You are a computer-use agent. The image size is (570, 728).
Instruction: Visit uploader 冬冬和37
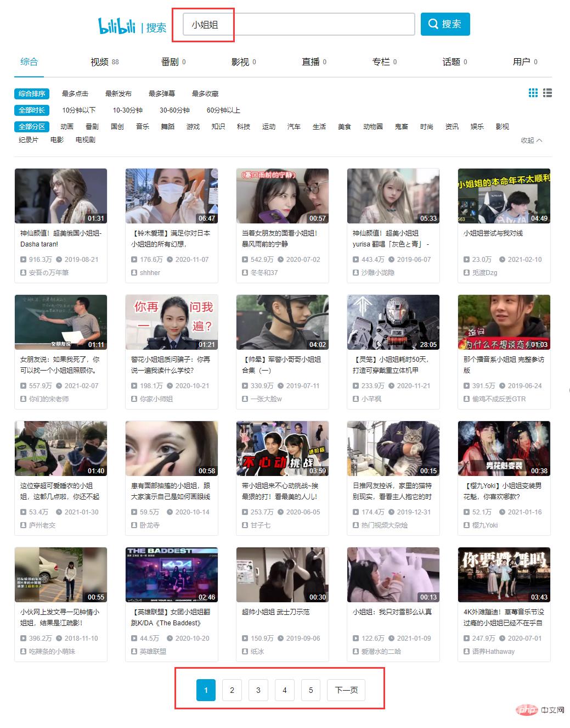coord(264,273)
